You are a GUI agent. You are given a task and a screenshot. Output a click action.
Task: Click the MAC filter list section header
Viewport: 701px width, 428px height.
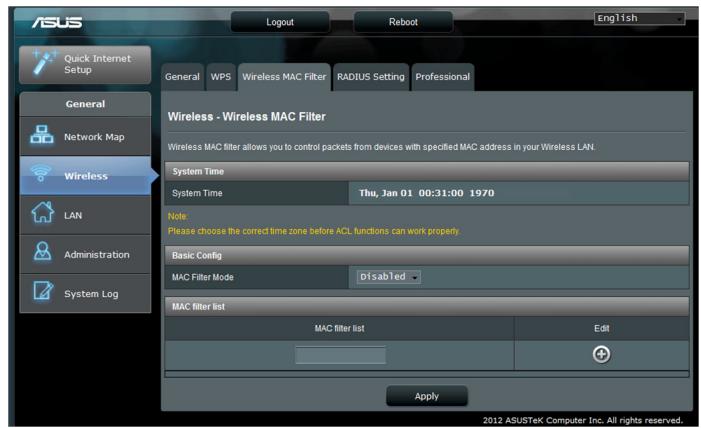427,307
